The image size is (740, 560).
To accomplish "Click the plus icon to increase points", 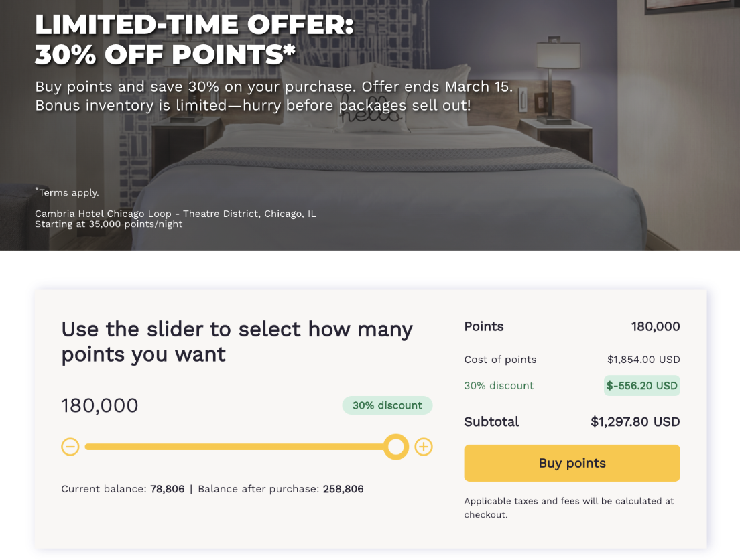I will (424, 447).
